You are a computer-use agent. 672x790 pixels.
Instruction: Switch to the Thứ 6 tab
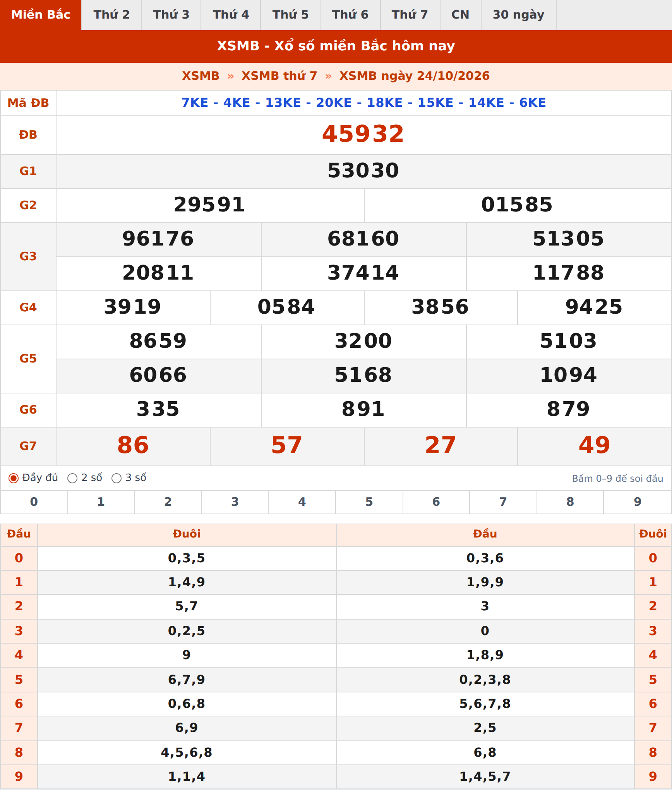tap(351, 15)
